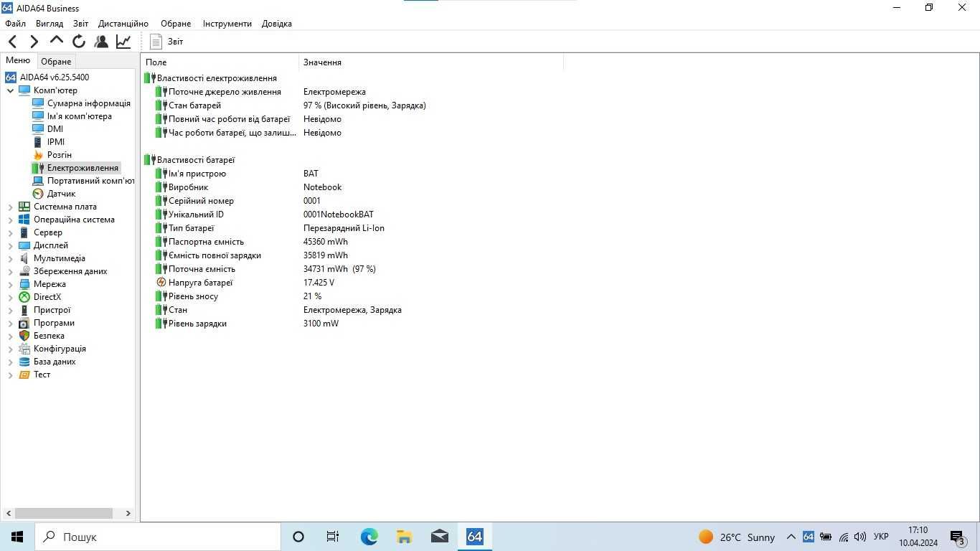Open Task View from the taskbar
The image size is (980, 551).
coord(333,537)
